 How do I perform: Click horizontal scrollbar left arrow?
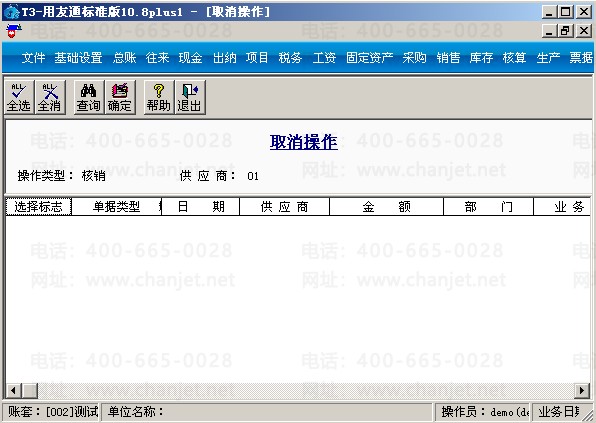13,390
